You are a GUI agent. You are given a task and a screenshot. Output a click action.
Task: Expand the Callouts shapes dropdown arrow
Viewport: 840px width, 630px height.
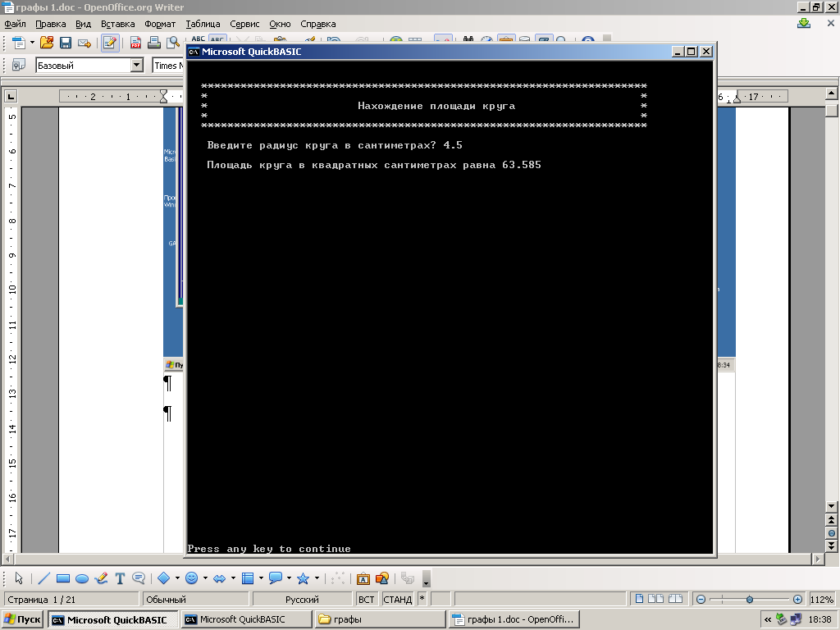pyautogui.click(x=289, y=578)
